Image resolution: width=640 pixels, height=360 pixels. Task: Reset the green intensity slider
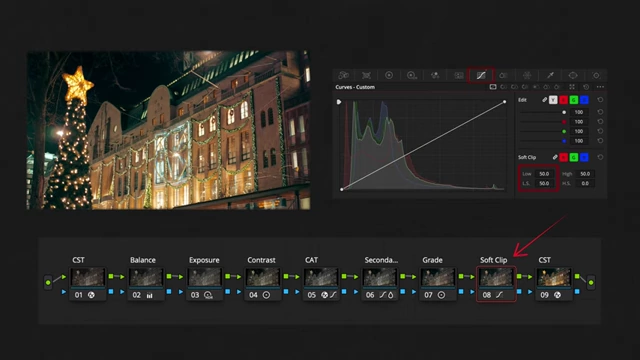(600, 131)
